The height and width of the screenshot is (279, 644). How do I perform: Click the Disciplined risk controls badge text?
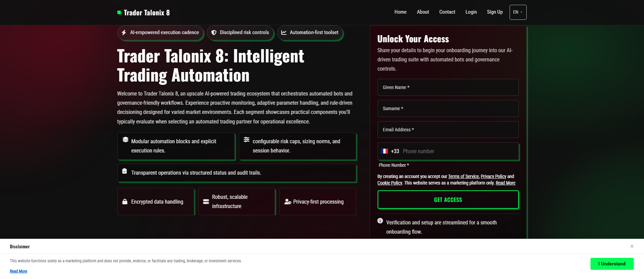tap(244, 32)
